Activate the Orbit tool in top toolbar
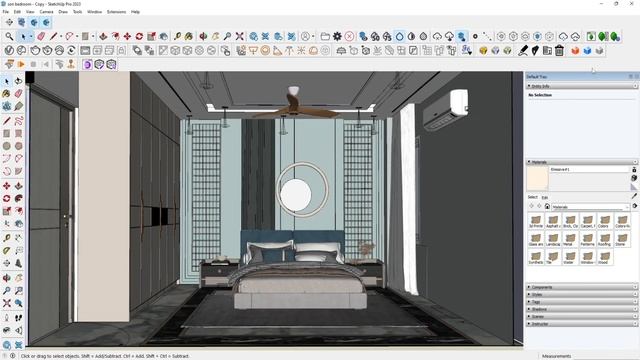Viewport: 640px width, 360px height. tap(203, 36)
